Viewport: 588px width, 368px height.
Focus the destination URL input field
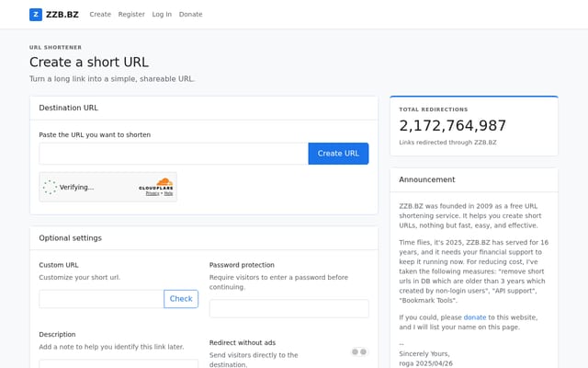174,154
